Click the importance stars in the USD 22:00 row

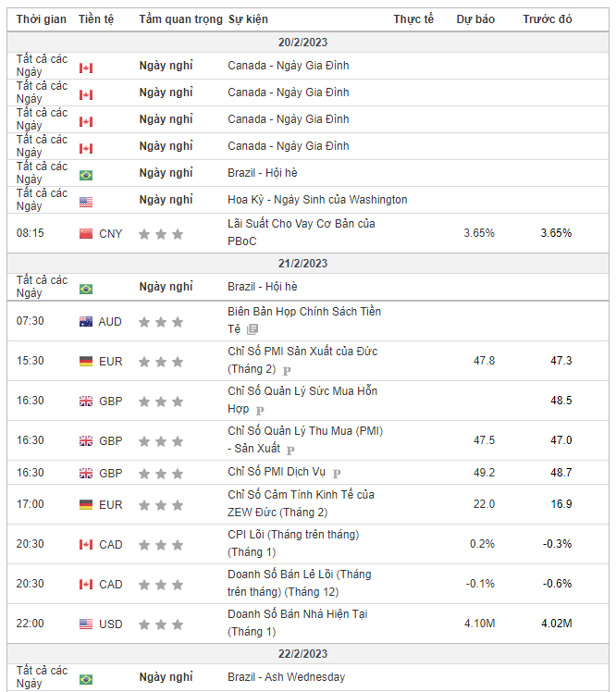[x=161, y=624]
